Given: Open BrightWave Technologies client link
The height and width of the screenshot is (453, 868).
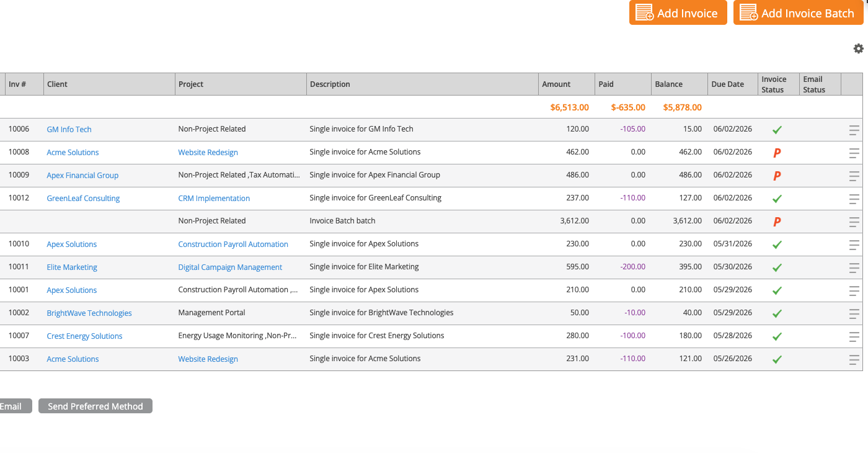Looking at the screenshot, I should click(x=89, y=313).
